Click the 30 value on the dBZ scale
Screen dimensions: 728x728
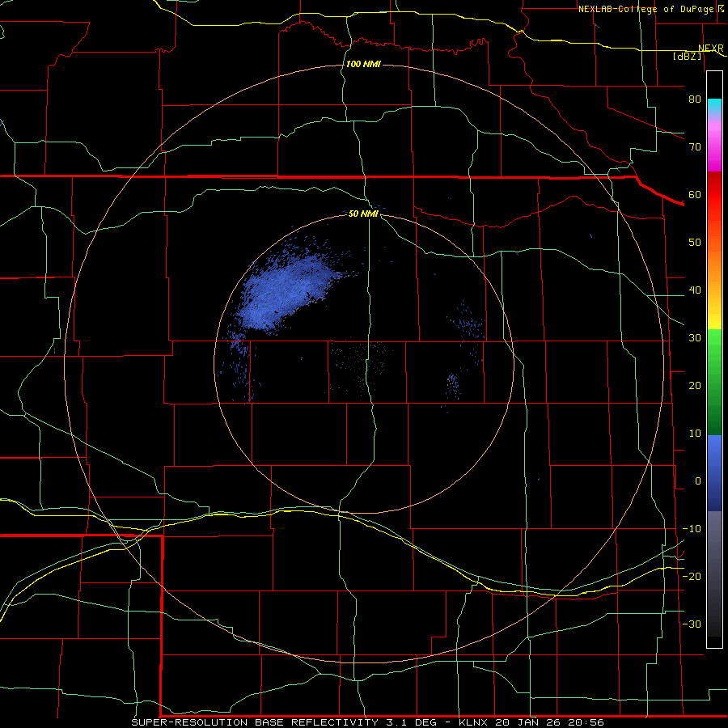695,337
